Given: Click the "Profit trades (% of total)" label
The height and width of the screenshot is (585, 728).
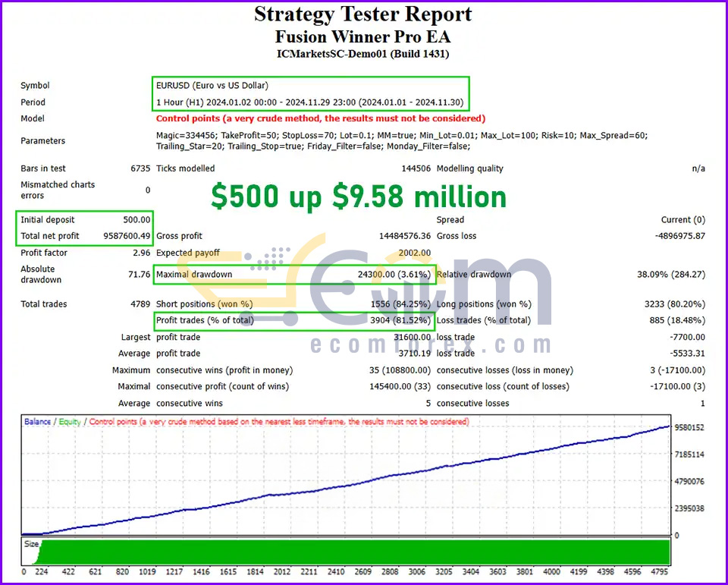Looking at the screenshot, I should [x=205, y=321].
